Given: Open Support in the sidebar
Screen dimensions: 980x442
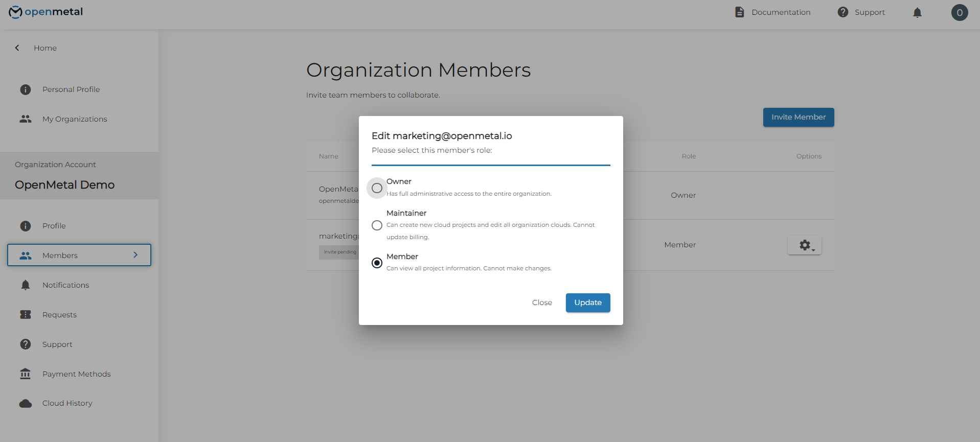Looking at the screenshot, I should pos(57,344).
